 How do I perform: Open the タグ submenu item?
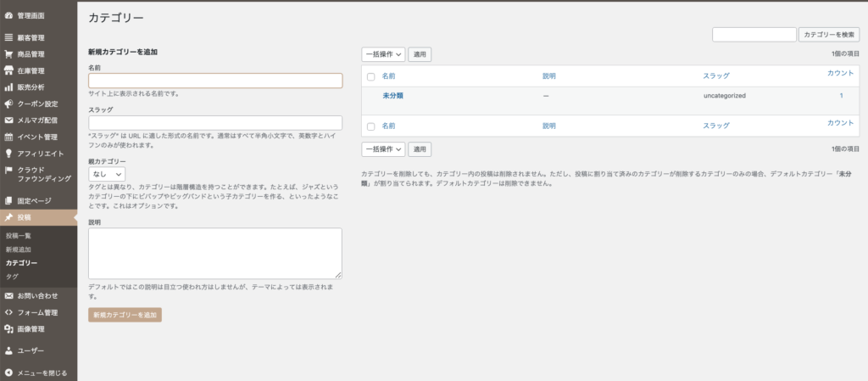(12, 277)
